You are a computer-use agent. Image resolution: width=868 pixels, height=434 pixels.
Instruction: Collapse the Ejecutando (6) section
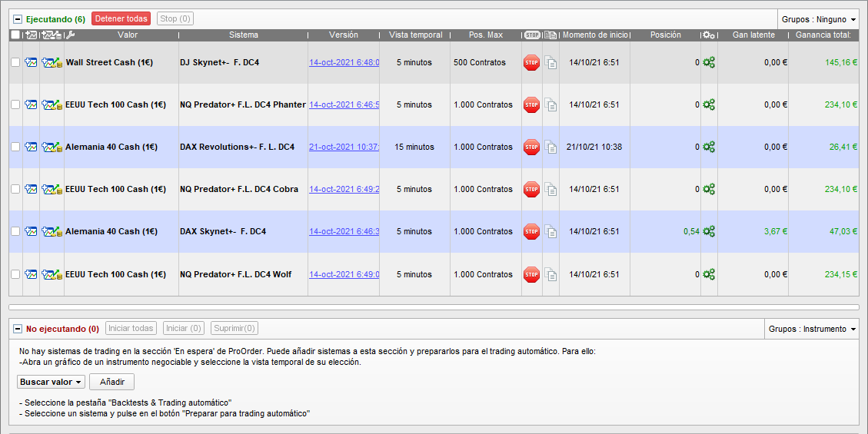pyautogui.click(x=17, y=19)
